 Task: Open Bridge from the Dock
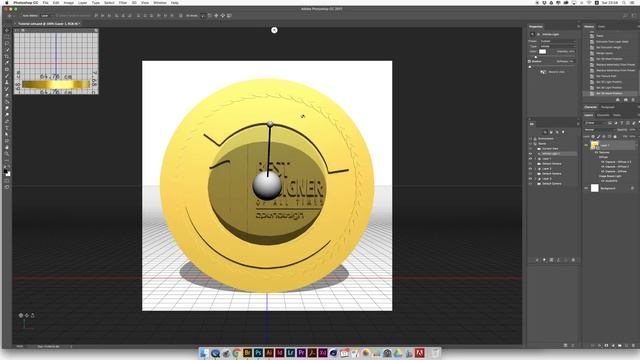pyautogui.click(x=247, y=353)
